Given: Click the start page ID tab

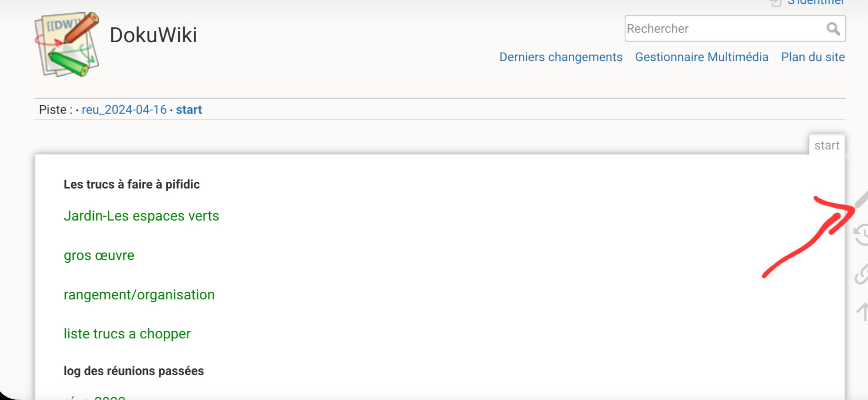Looking at the screenshot, I should [x=826, y=145].
